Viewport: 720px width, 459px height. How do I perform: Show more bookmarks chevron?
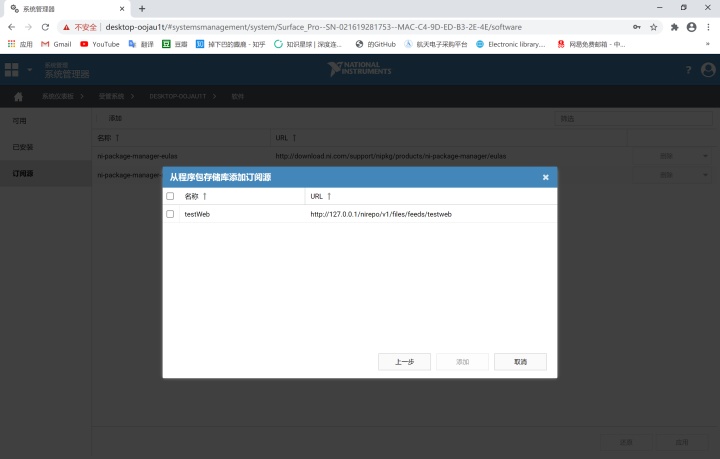[x=708, y=44]
